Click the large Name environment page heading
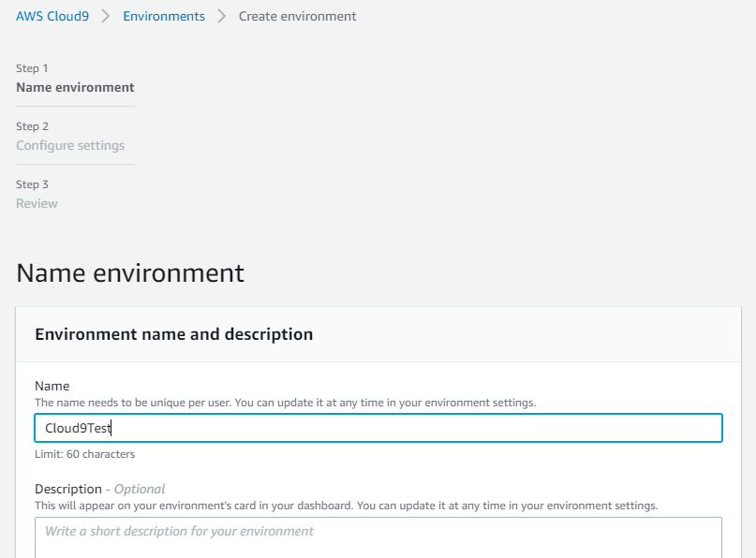 (x=130, y=272)
